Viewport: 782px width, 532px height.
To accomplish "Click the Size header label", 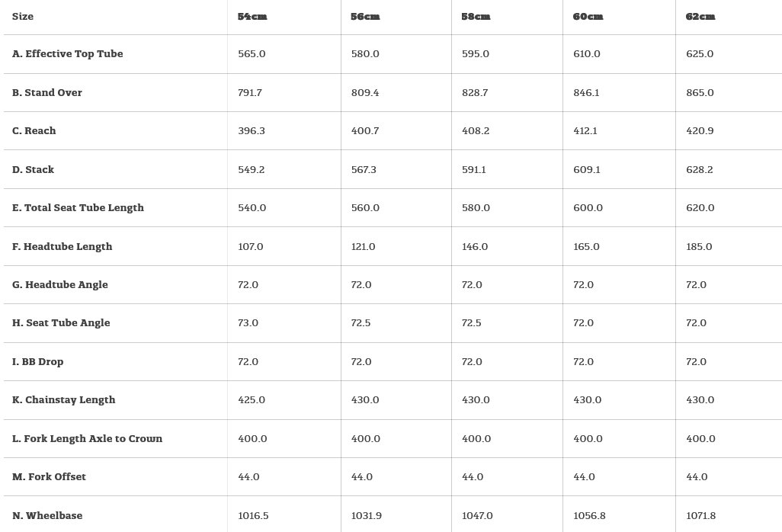I will coord(23,17).
